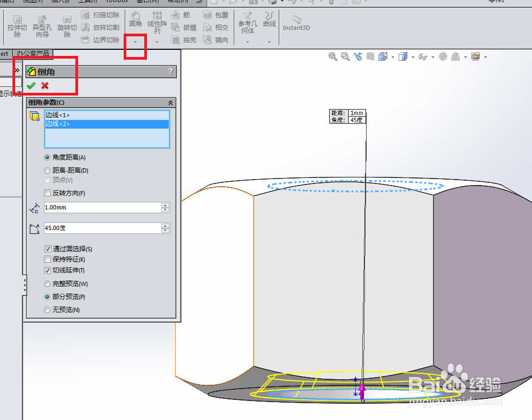Open the Display Style dropdown arrow
532x420 pixels.
tap(413, 57)
